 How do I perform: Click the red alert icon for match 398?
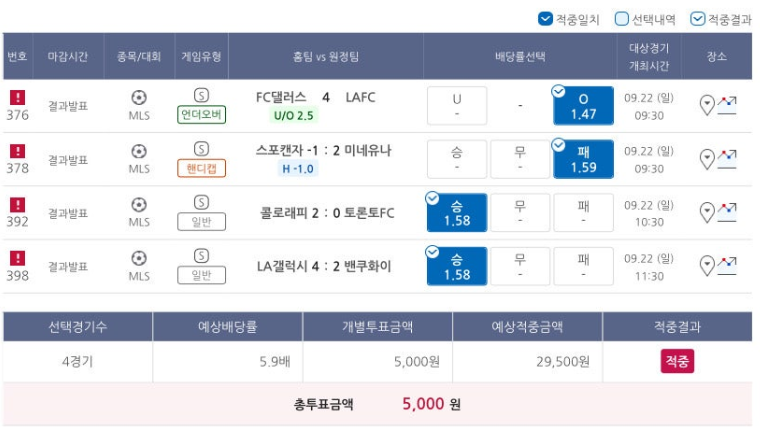pos(17,258)
